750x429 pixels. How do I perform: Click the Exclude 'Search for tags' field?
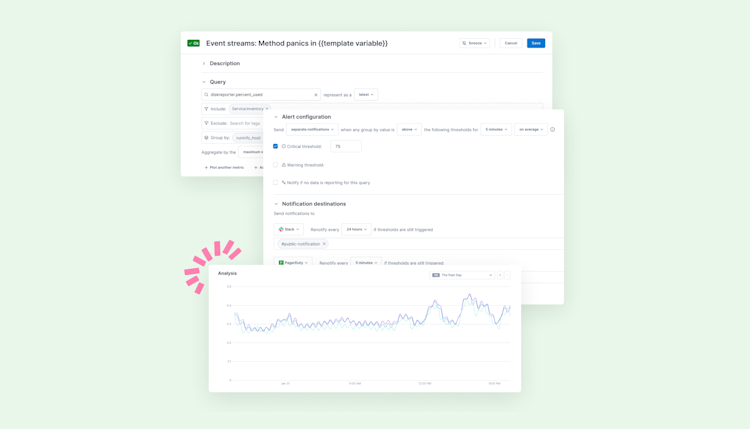pyautogui.click(x=245, y=123)
